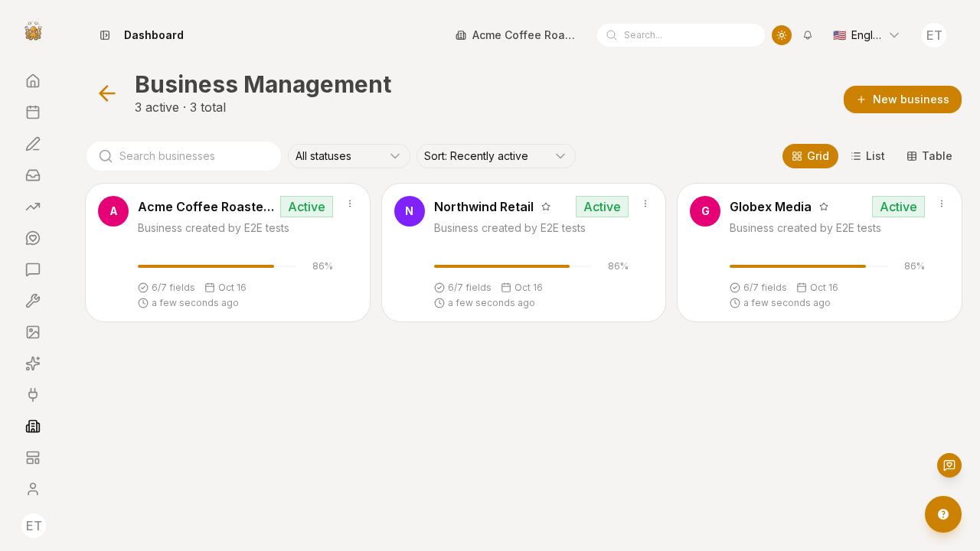Open the heart message icon in sidebar

tap(33, 238)
